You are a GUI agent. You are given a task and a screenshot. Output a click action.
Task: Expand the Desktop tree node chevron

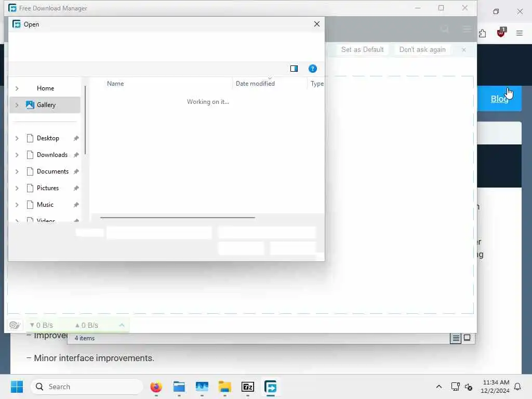point(17,138)
